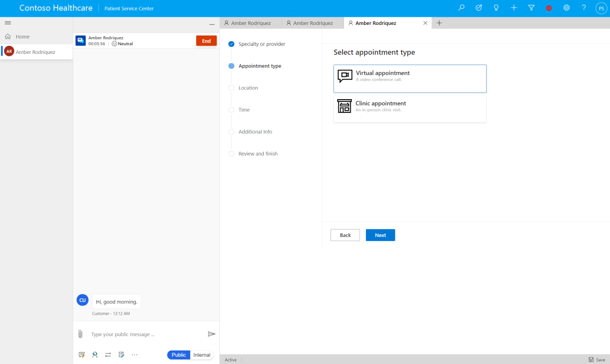Image resolution: width=610 pixels, height=364 pixels.
Task: Open the PS user profile avatar
Action: click(601, 9)
